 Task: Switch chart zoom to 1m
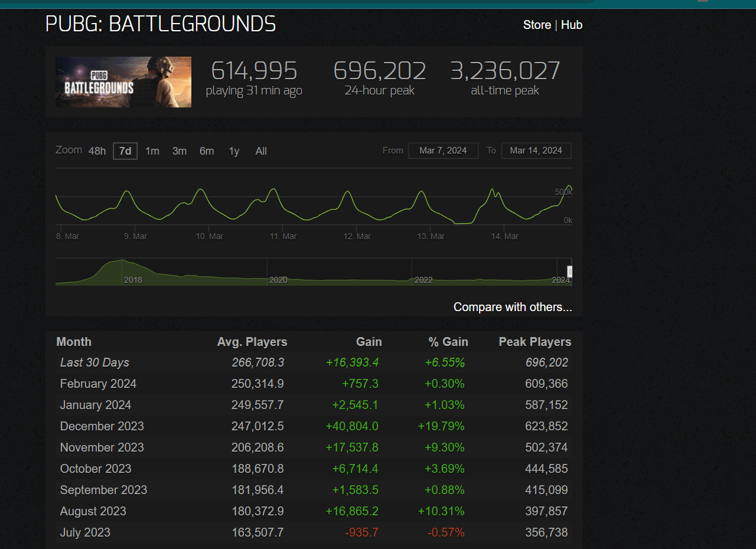[x=152, y=151]
